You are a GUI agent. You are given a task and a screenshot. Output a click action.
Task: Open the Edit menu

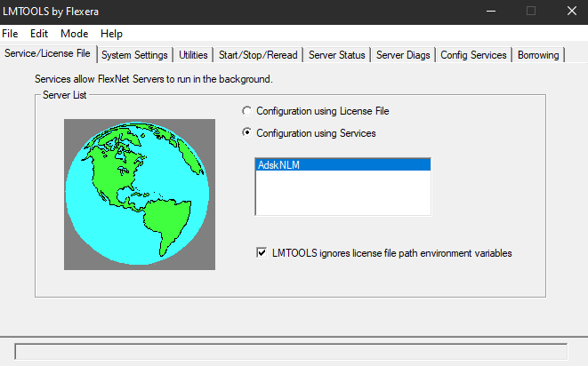[x=39, y=34]
